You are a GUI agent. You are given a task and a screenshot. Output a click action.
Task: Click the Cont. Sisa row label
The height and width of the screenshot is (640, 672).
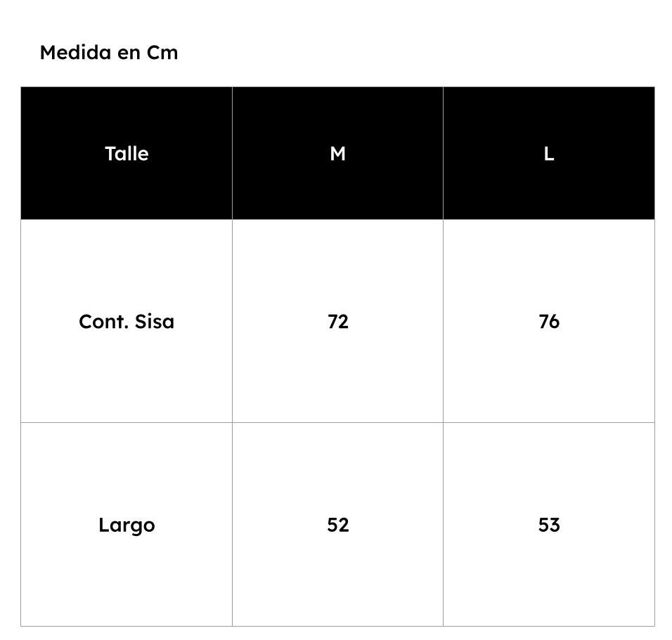click(x=127, y=321)
